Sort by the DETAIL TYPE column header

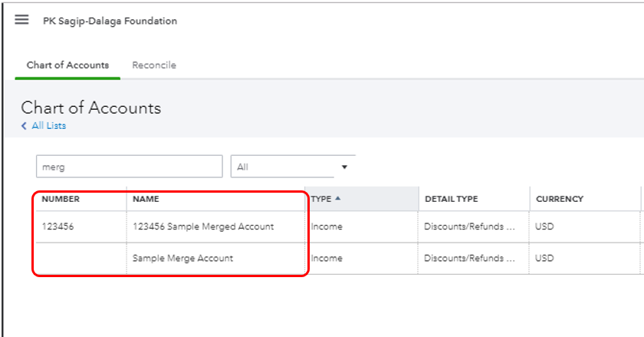pyautogui.click(x=452, y=200)
